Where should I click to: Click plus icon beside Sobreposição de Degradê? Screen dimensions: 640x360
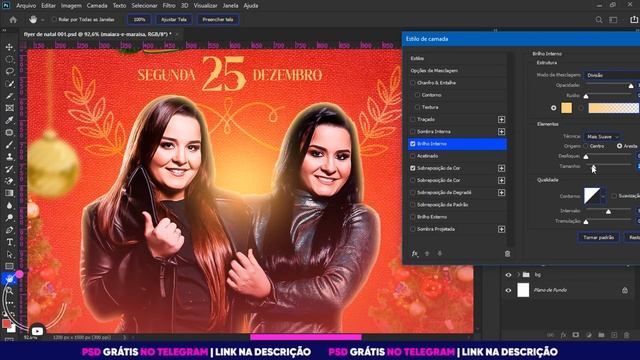[x=501, y=192]
